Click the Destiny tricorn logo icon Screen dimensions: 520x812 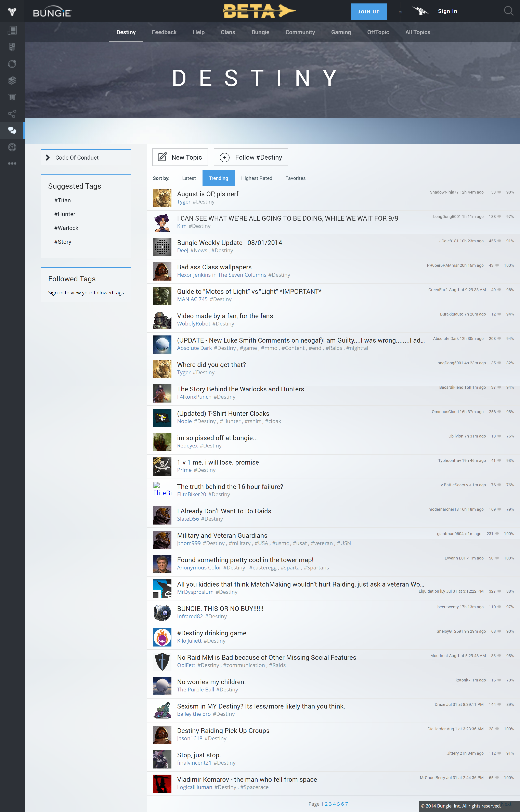(x=12, y=12)
